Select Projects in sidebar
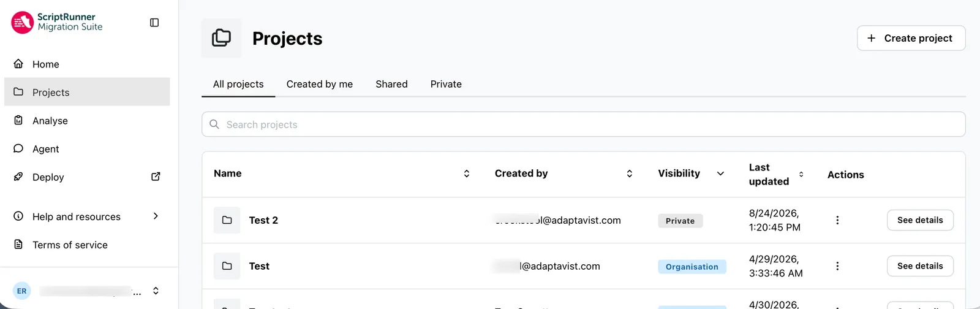The height and width of the screenshot is (309, 980). click(x=87, y=92)
